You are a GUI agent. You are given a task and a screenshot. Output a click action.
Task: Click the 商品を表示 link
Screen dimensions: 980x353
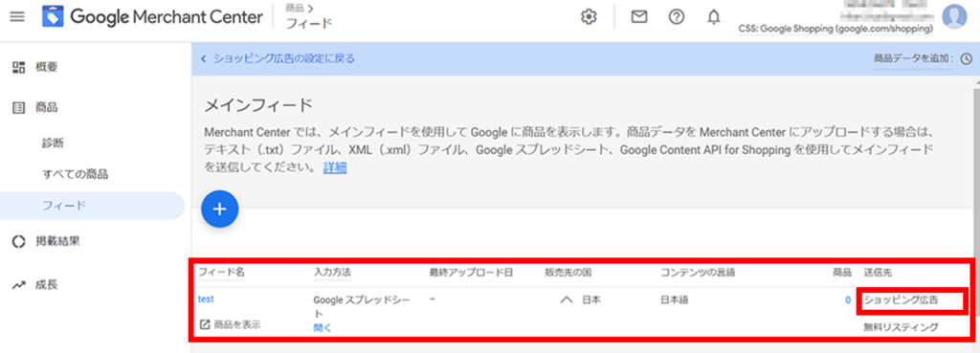pyautogui.click(x=237, y=325)
